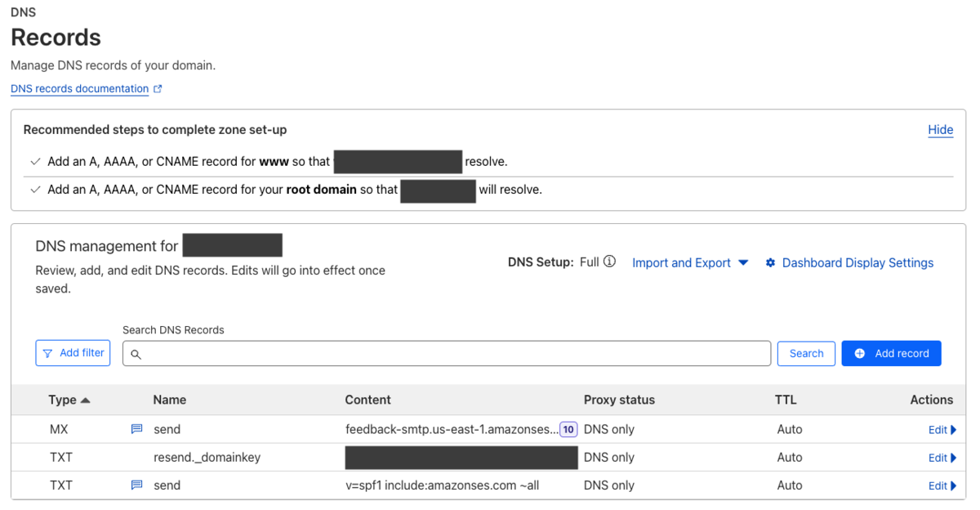Click the magnifier icon in search field
Image resolution: width=980 pixels, height=510 pixels.
click(136, 354)
